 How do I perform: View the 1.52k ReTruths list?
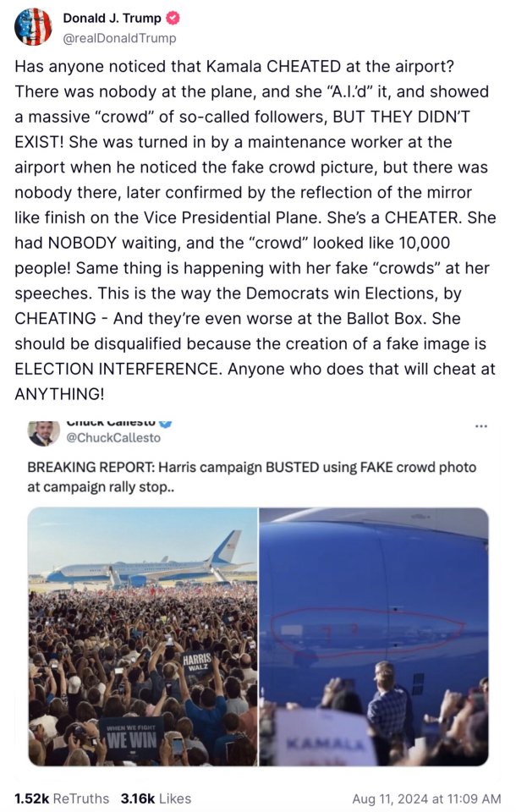coord(62,798)
